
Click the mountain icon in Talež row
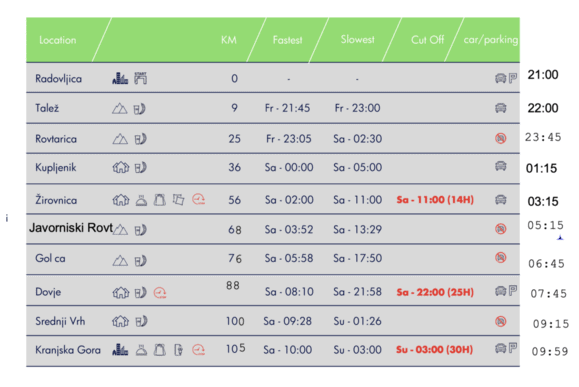click(120, 109)
